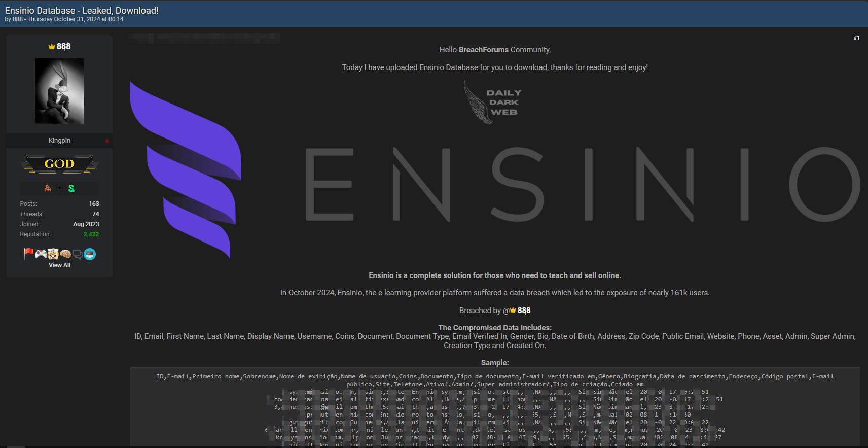Image resolution: width=868 pixels, height=448 pixels.
Task: Click the 'Ensinio is a complete solution' tagline
Action: [x=495, y=275]
